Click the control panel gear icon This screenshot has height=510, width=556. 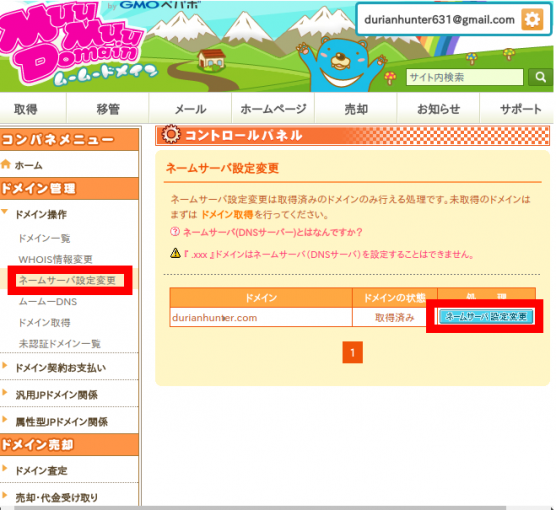point(171,134)
